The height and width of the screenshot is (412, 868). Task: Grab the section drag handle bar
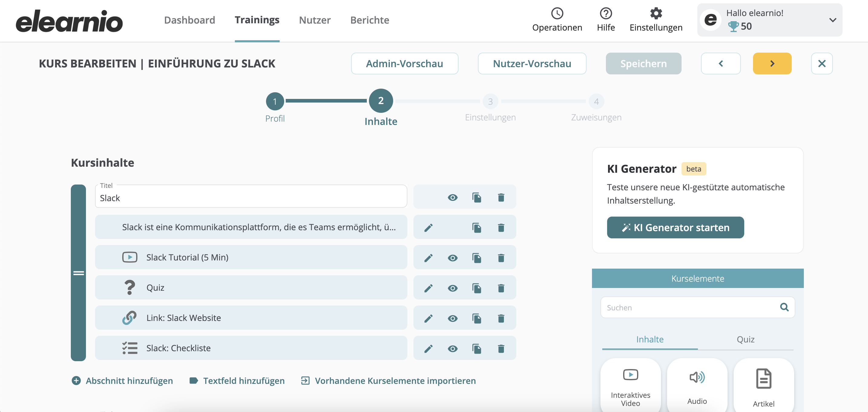(x=78, y=273)
